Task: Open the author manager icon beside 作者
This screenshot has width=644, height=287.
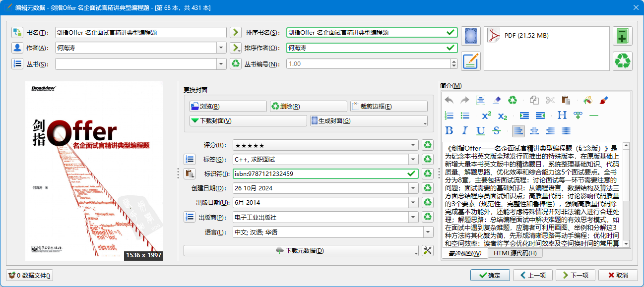Action: 17,48
